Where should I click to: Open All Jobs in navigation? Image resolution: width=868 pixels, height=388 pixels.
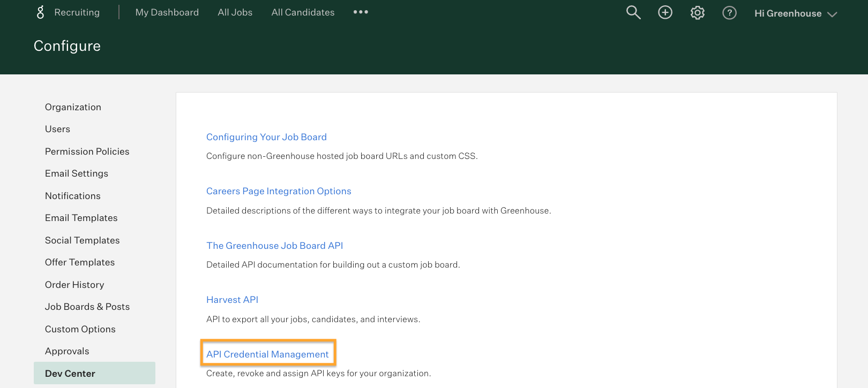tap(235, 12)
